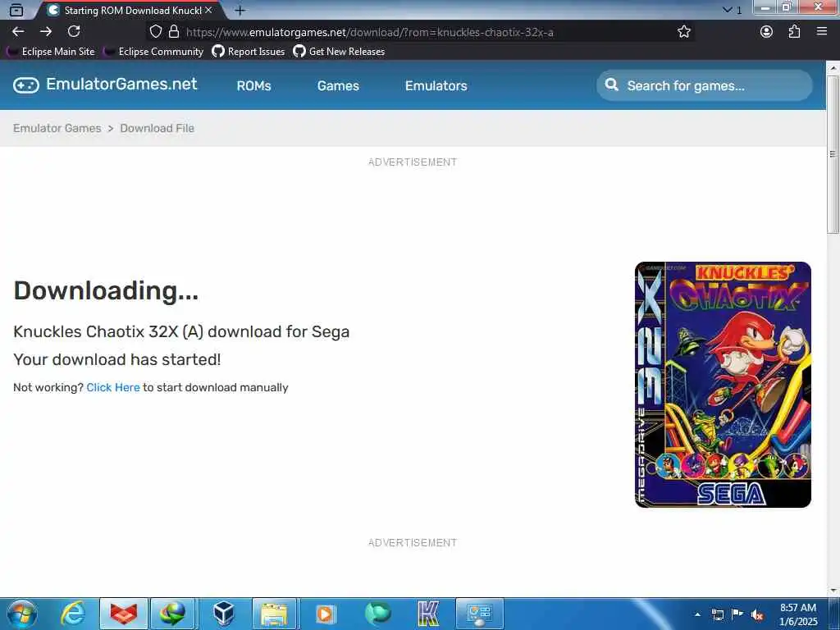Click the EmulatorGames.net gamepad logo

point(25,85)
